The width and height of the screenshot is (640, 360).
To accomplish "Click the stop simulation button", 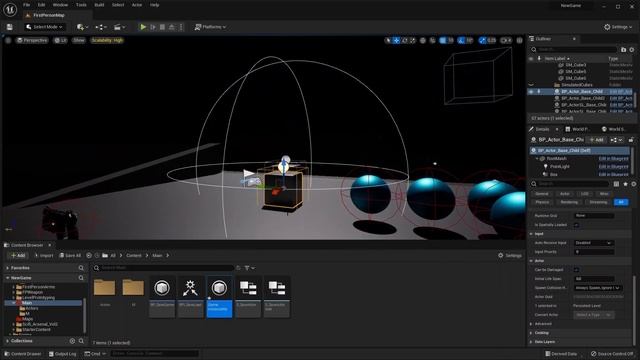I will 162,27.
